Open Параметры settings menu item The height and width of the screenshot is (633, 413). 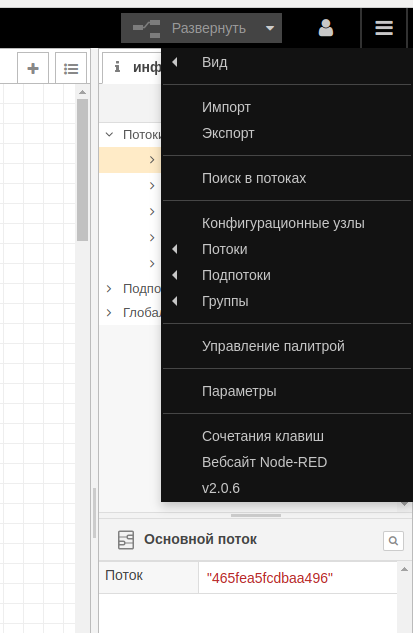(x=287, y=391)
